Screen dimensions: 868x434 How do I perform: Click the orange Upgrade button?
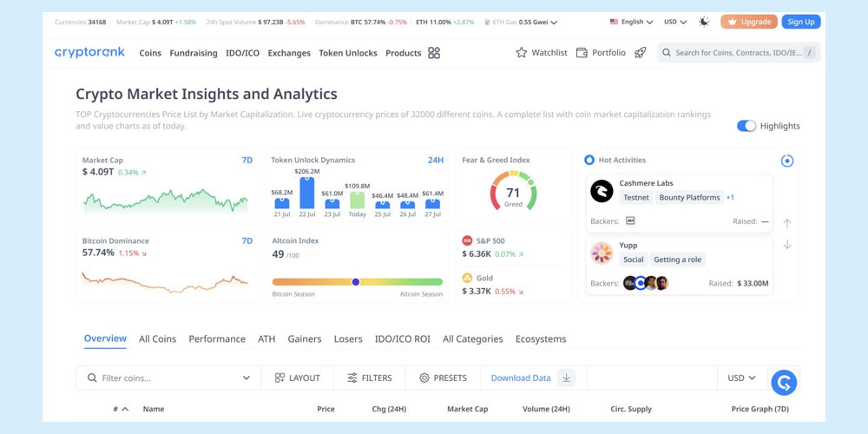click(748, 22)
